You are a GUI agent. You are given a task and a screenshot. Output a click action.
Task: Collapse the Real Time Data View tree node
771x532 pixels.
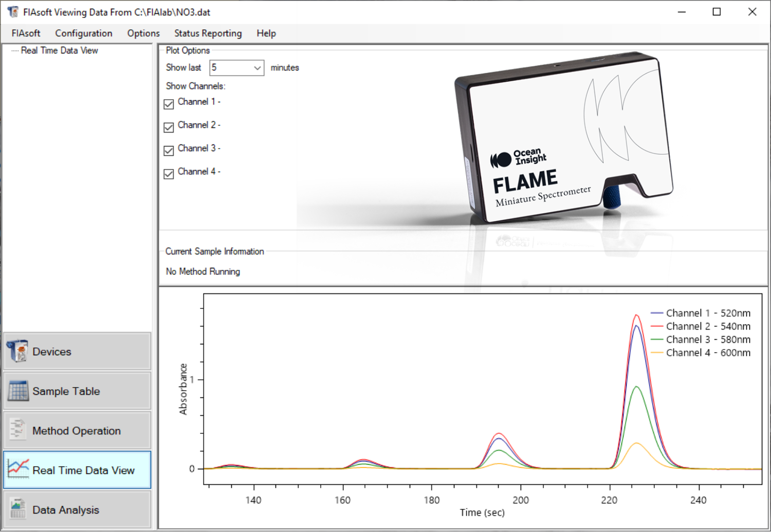[59, 50]
